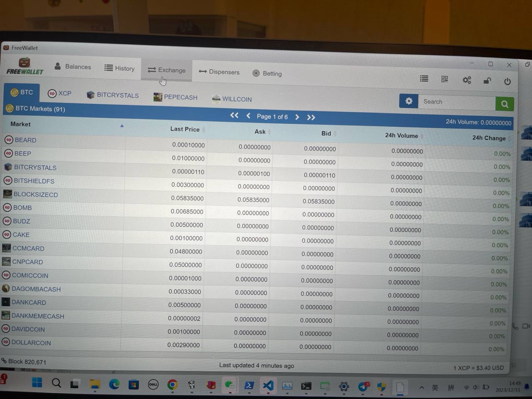Open Visual Studio Code from the taskbar
532x399 pixels.
pyautogui.click(x=268, y=386)
